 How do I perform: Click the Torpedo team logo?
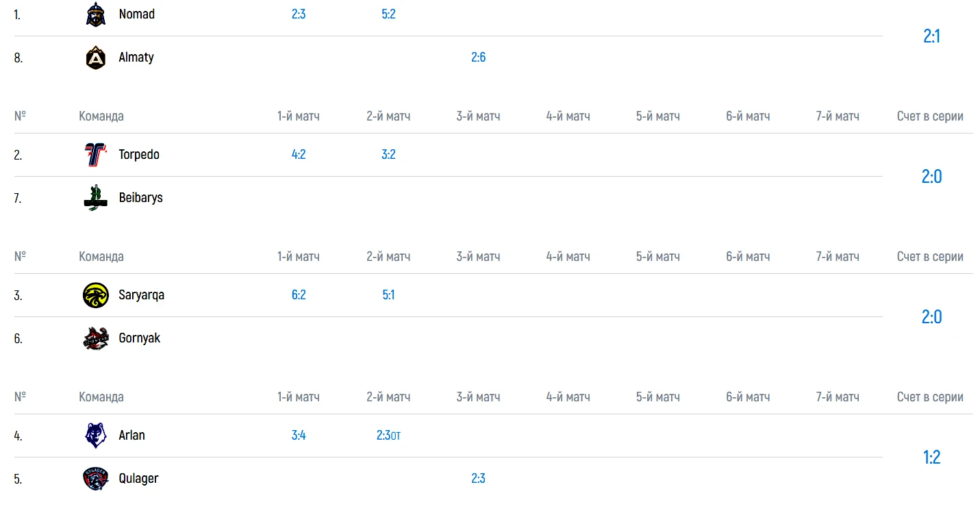click(96, 155)
